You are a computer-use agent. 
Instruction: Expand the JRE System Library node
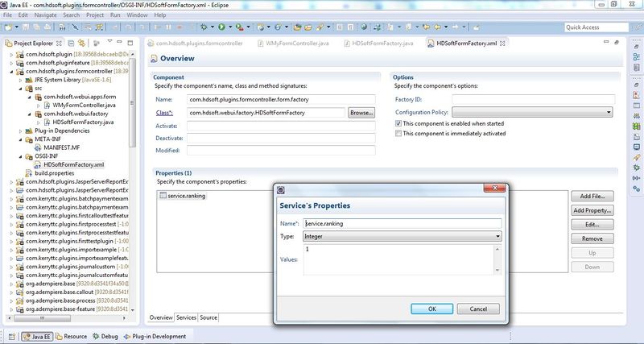[20, 79]
